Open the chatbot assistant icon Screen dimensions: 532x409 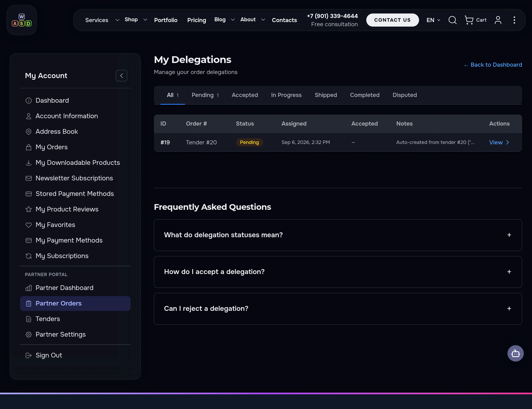(x=515, y=353)
